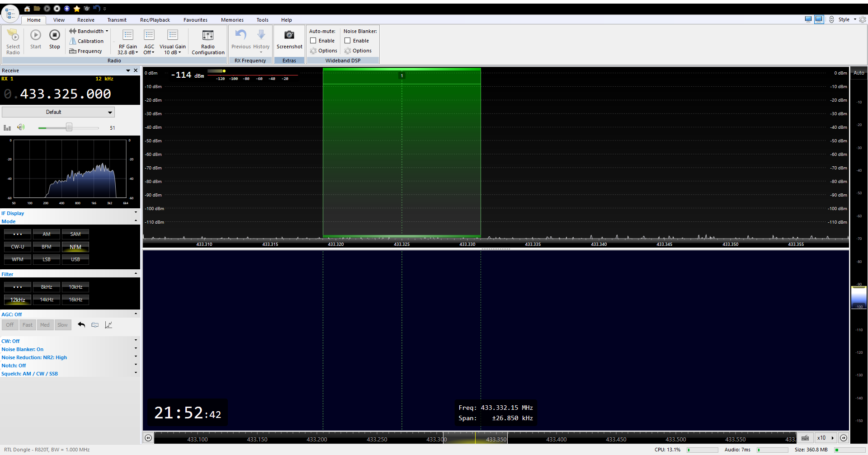Open the History dropdown

tap(261, 42)
